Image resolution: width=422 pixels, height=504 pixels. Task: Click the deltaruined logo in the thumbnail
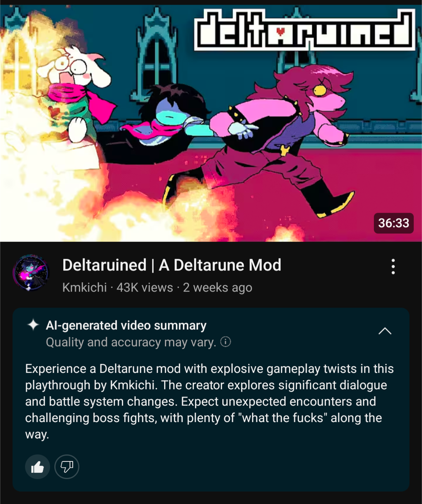304,30
